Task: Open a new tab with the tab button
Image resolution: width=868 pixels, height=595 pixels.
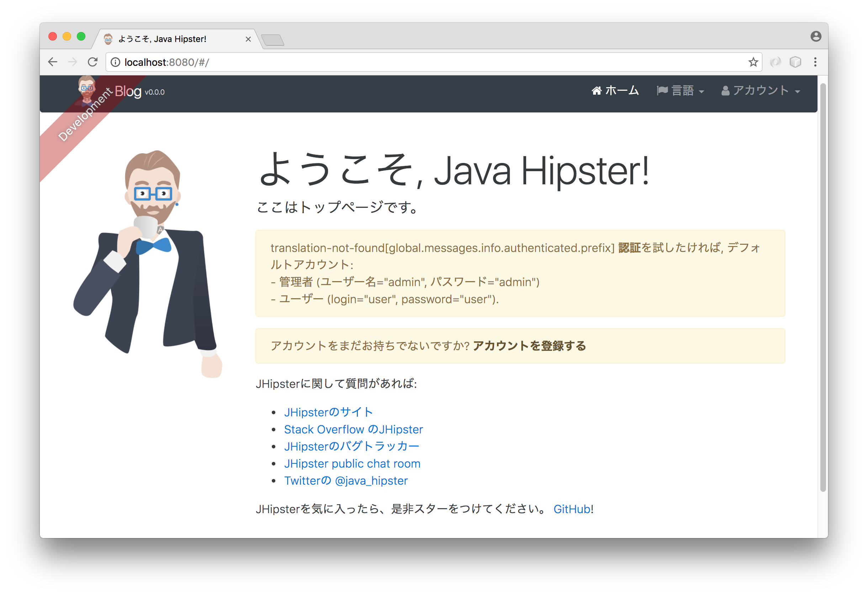Action: pyautogui.click(x=272, y=40)
